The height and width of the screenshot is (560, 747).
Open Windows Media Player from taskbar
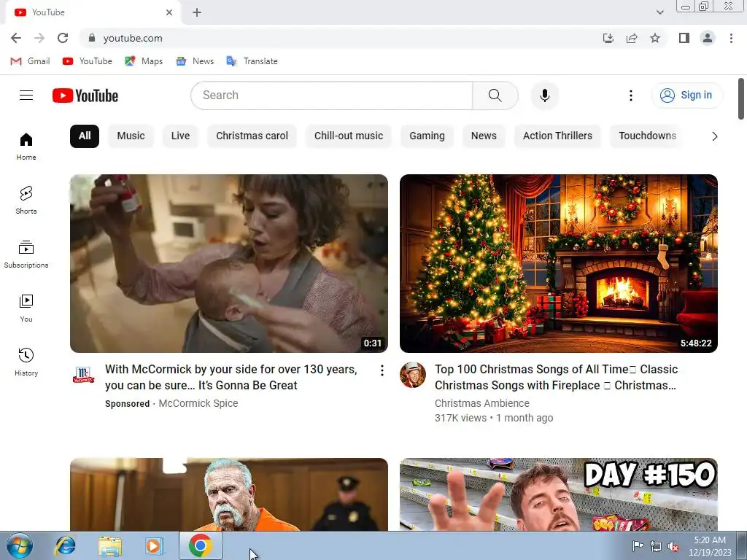[154, 545]
